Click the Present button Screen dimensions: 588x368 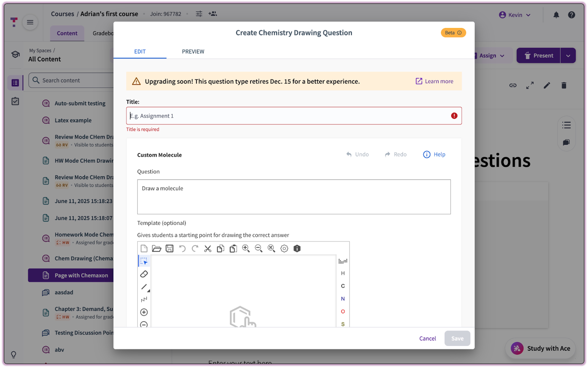(538, 56)
